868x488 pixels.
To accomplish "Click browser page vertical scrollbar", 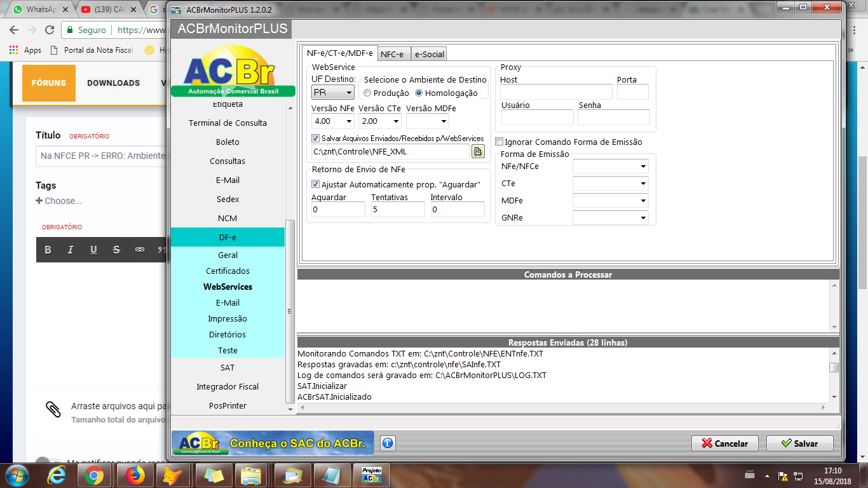I will pos(862,222).
